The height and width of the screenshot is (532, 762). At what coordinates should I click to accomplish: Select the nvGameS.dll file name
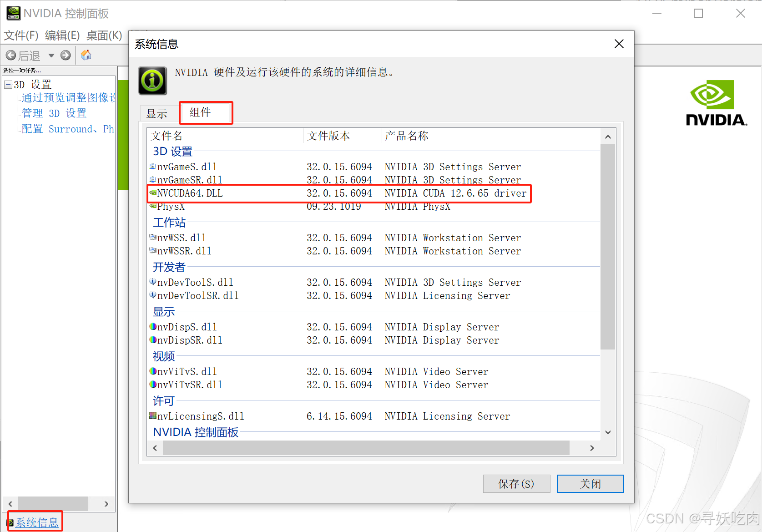(187, 167)
